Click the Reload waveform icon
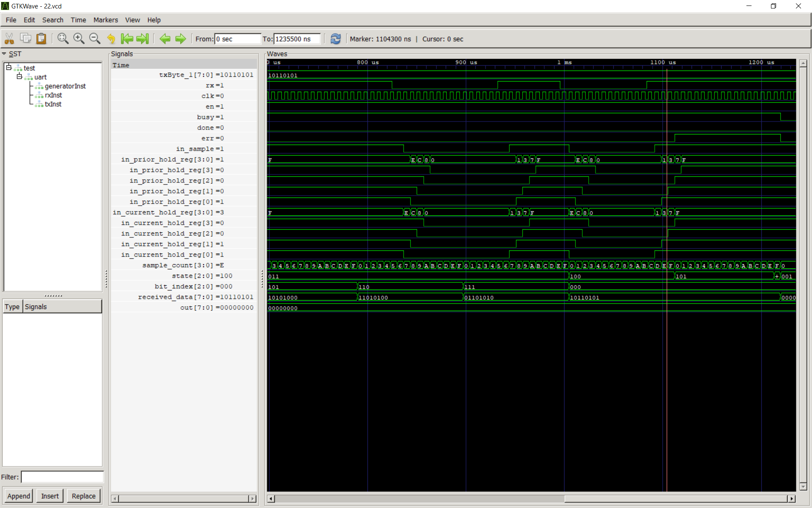The width and height of the screenshot is (812, 508). pos(335,39)
